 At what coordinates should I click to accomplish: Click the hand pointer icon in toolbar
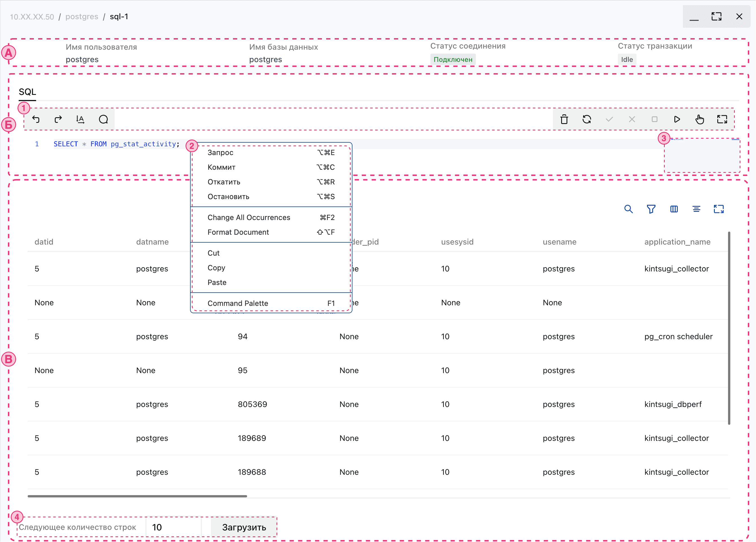699,119
